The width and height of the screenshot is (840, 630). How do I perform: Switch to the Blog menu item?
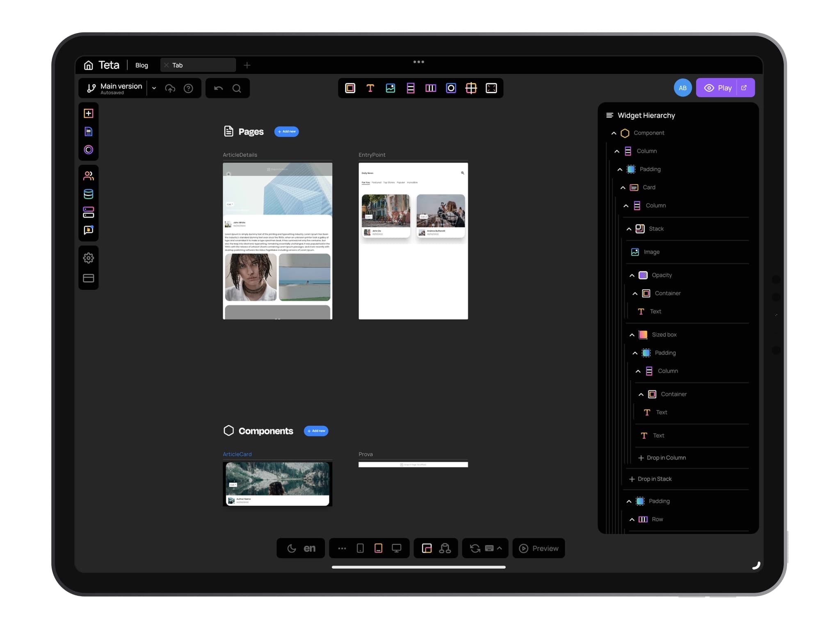[x=141, y=65]
